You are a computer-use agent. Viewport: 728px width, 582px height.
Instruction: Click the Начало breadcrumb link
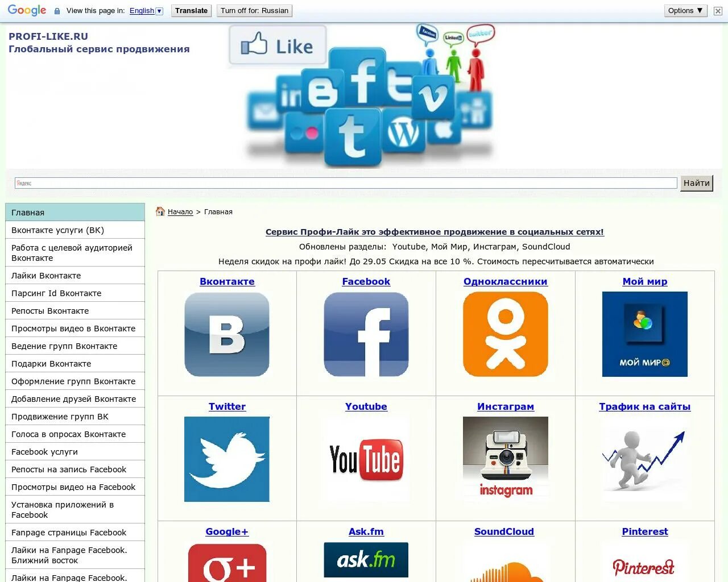[180, 212]
